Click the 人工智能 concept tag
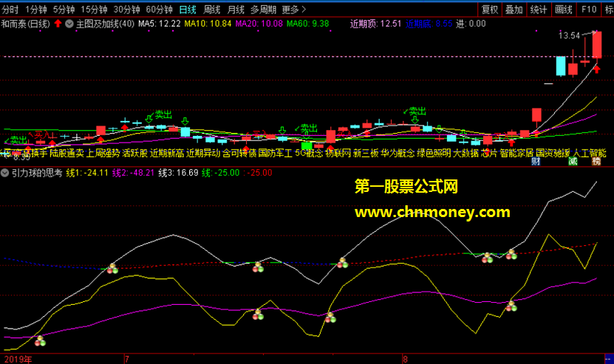The image size is (614, 364). pos(589,153)
